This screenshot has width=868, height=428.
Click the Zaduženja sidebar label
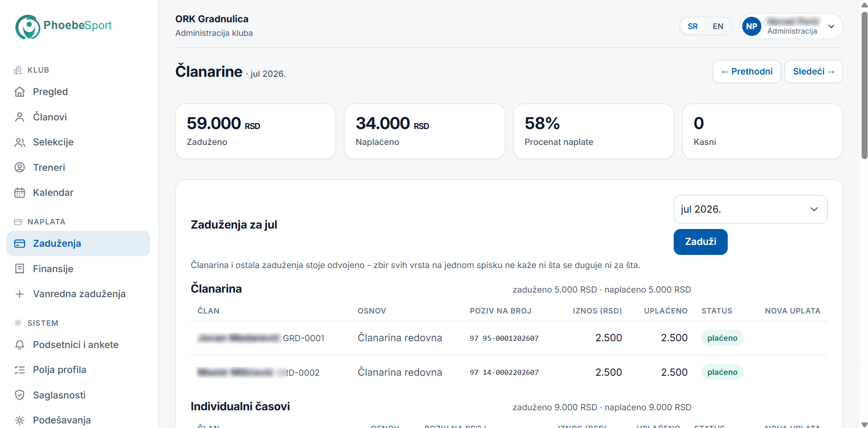[x=57, y=244]
